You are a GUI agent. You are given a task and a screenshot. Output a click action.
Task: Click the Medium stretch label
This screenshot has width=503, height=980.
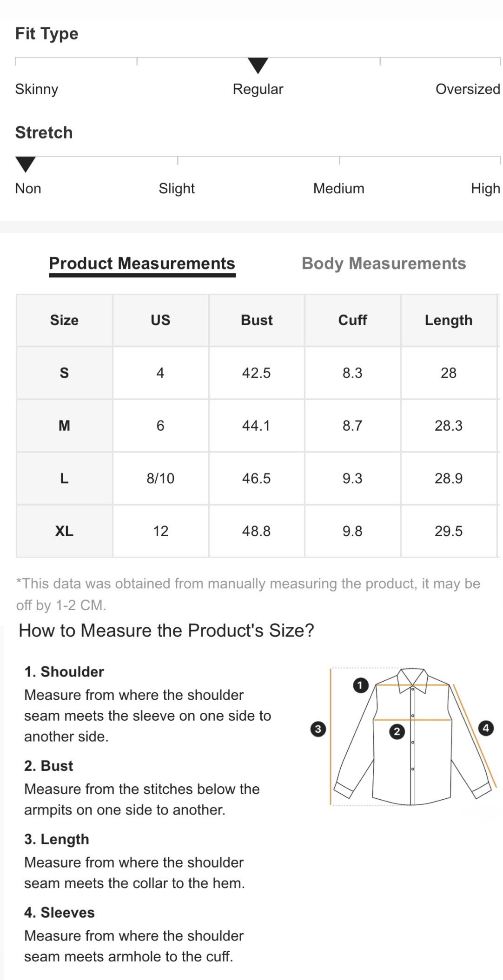coord(339,189)
